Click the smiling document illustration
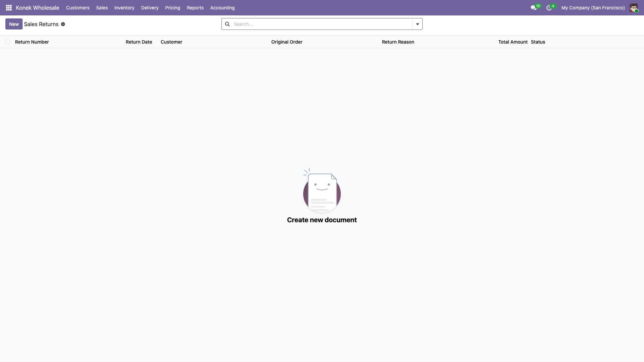 point(322,191)
